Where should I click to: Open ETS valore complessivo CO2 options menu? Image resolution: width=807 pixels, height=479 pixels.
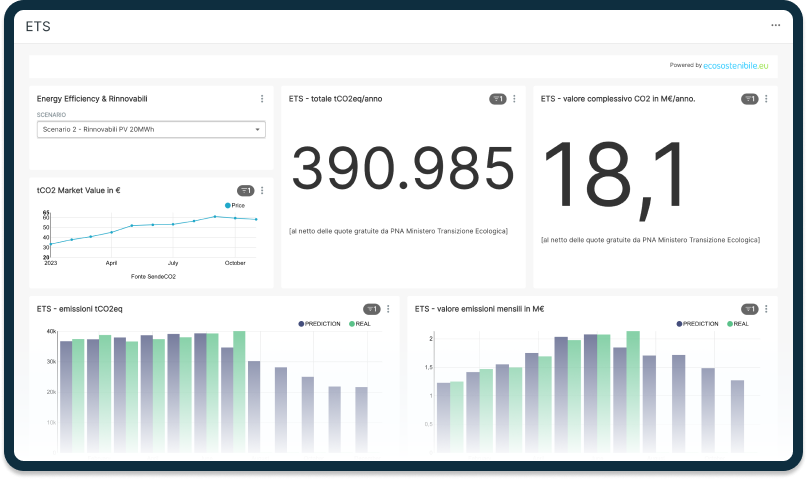pyautogui.click(x=766, y=99)
